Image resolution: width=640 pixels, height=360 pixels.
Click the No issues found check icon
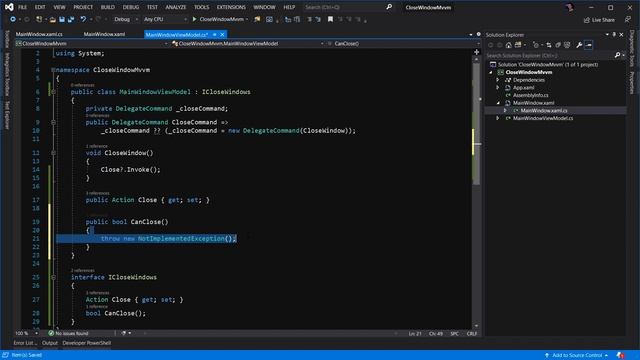click(51, 333)
